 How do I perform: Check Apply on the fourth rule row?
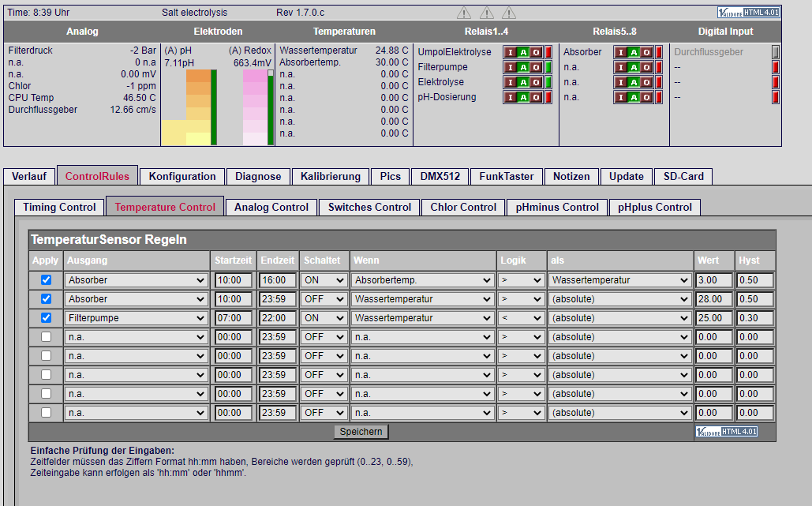pyautogui.click(x=46, y=336)
